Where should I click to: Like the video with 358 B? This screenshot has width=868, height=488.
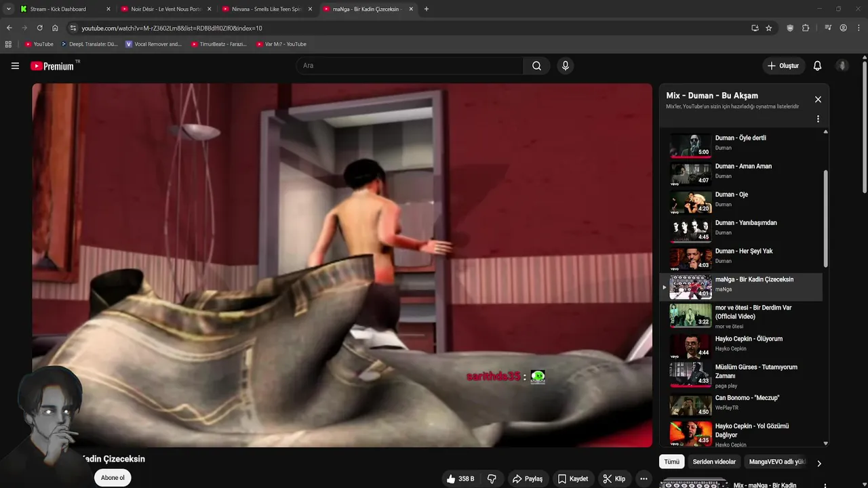click(460, 479)
